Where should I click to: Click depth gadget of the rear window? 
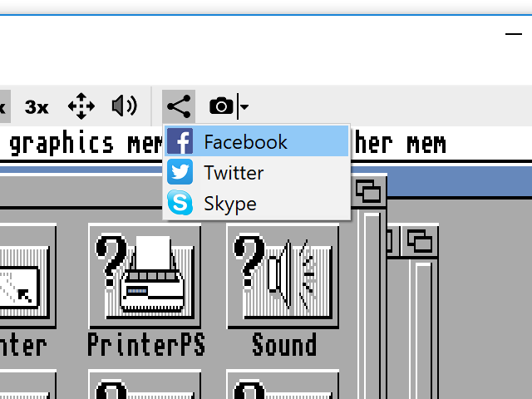pos(420,241)
